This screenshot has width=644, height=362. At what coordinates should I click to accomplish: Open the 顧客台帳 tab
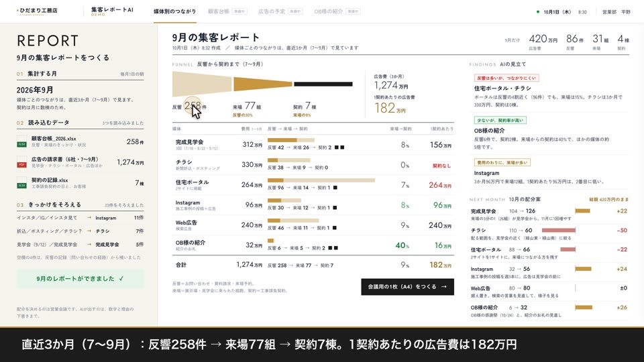[227, 11]
